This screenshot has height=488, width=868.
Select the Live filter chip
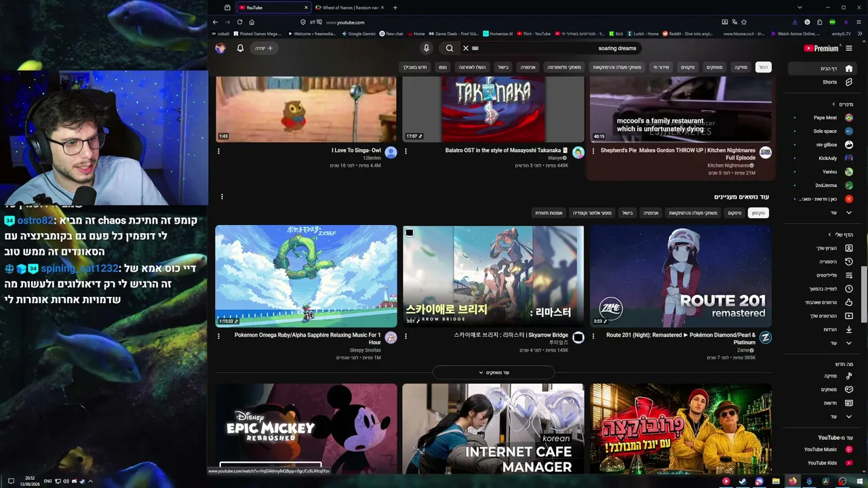pyautogui.click(x=661, y=67)
